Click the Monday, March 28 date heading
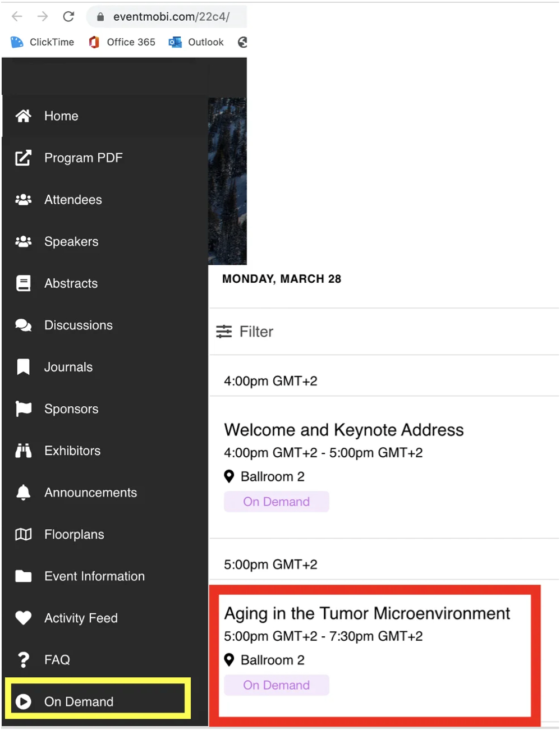The height and width of the screenshot is (730, 560). click(282, 279)
